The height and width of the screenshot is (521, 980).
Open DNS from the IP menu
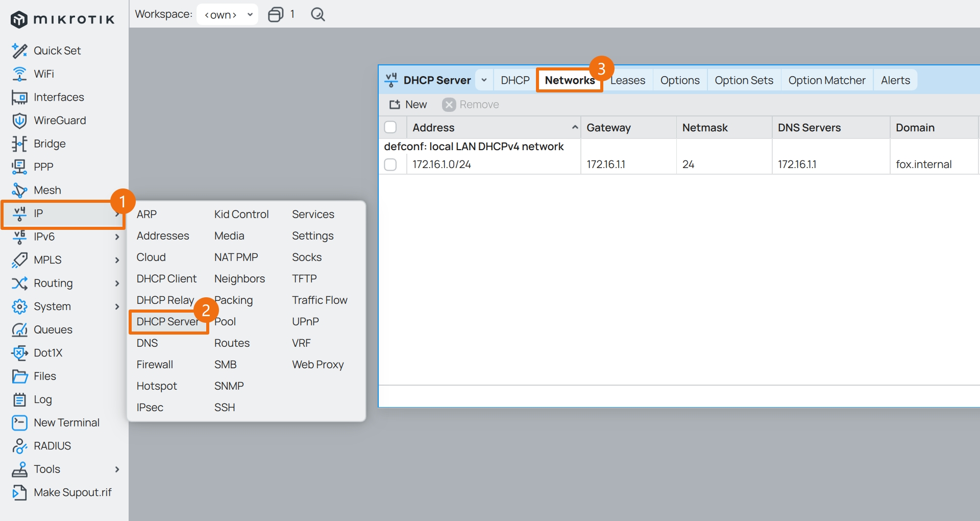click(x=147, y=343)
